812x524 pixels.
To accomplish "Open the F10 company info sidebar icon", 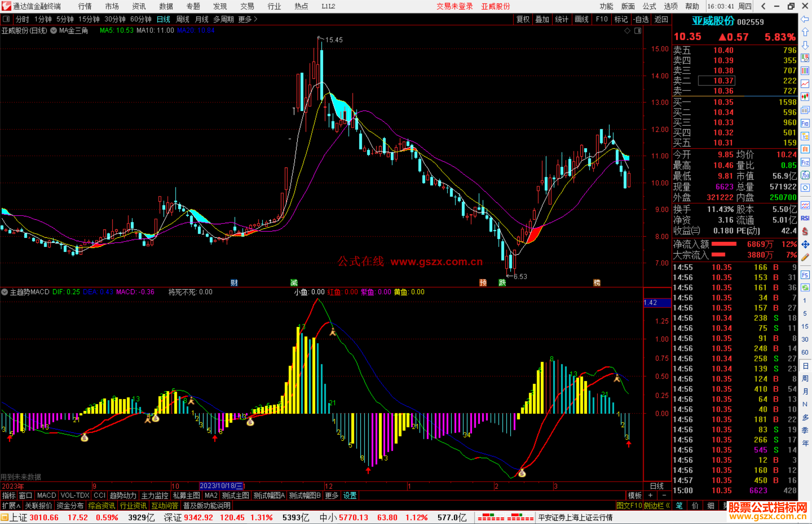I will (805, 123).
